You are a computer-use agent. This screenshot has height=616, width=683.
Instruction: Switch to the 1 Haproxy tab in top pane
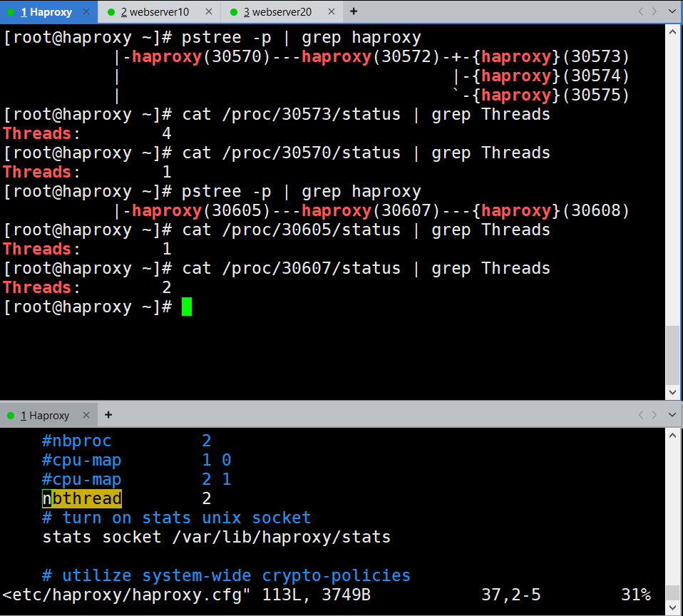point(48,11)
